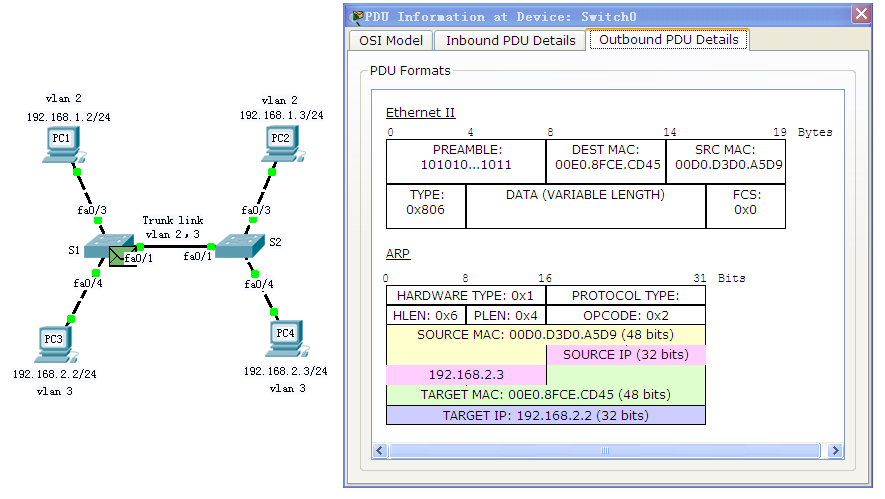Click the vlan 2, 3 trunk label
Screen dimensions: 885x499
pyautogui.click(x=173, y=234)
